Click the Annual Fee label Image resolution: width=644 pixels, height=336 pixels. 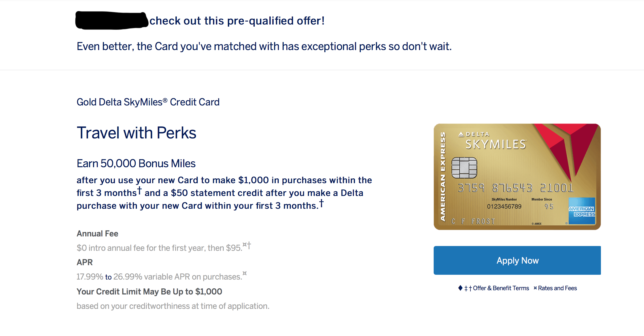pyautogui.click(x=97, y=233)
